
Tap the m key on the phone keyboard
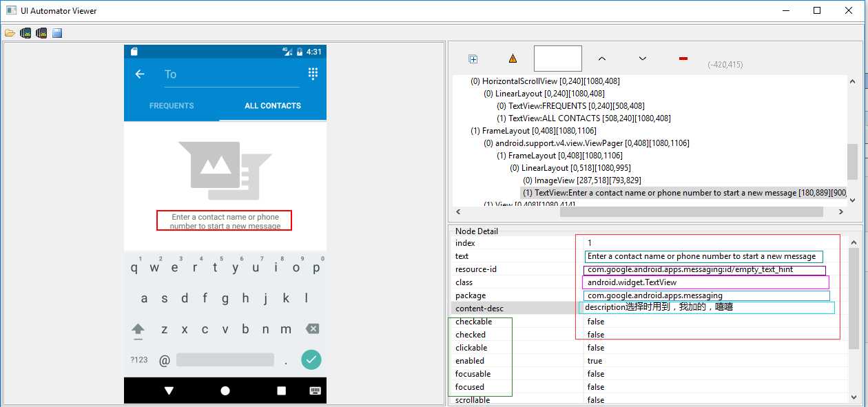285,329
